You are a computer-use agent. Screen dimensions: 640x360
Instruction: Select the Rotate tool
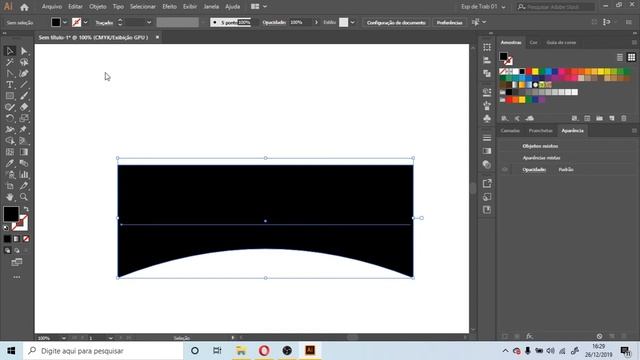pos(10,118)
